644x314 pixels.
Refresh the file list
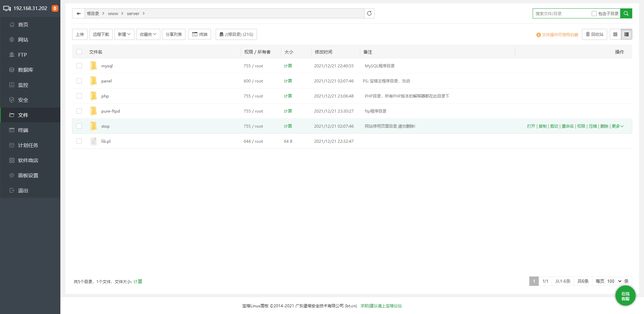(369, 13)
